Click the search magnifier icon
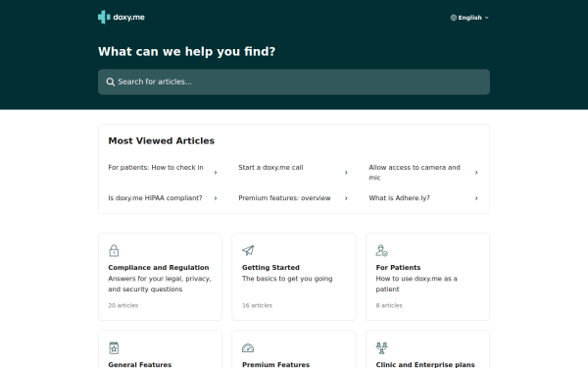 110,81
